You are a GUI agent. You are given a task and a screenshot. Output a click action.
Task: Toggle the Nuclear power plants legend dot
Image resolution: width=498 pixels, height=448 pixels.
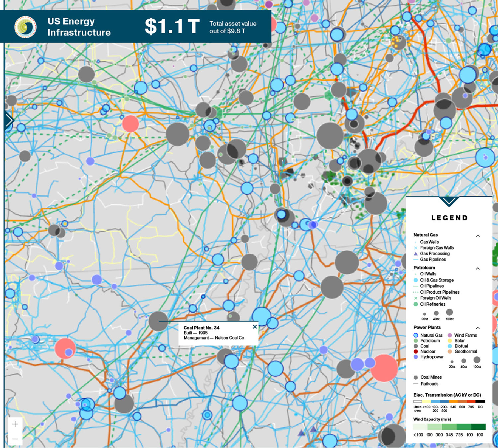416,351
